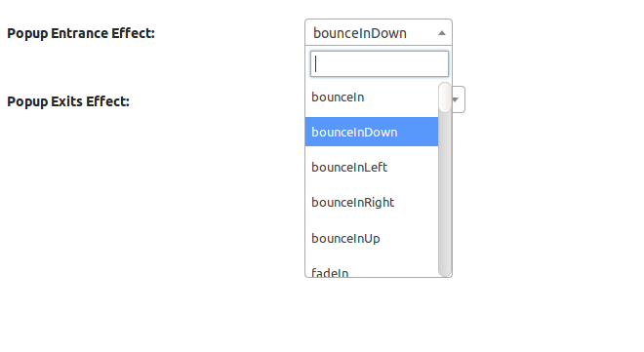644x352 pixels.
Task: Open the partially hidden Popup Exits Effect combo box
Action: (459, 99)
